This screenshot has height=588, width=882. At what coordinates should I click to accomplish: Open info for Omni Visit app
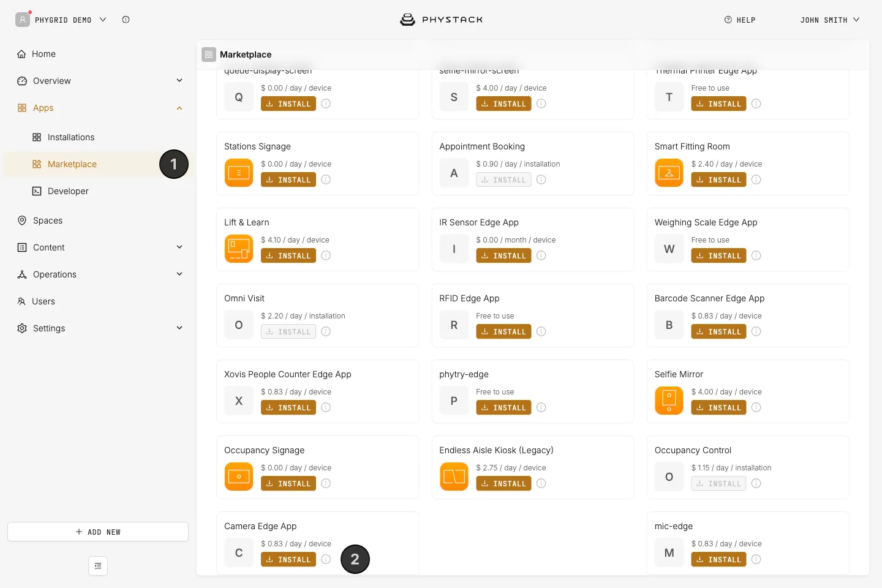click(326, 331)
